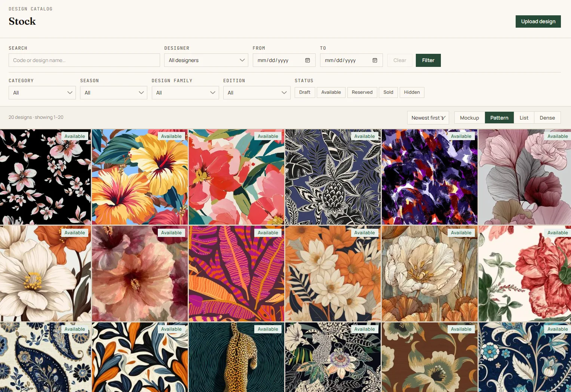
Task: Expand the Design Family dropdown
Action: tap(185, 93)
